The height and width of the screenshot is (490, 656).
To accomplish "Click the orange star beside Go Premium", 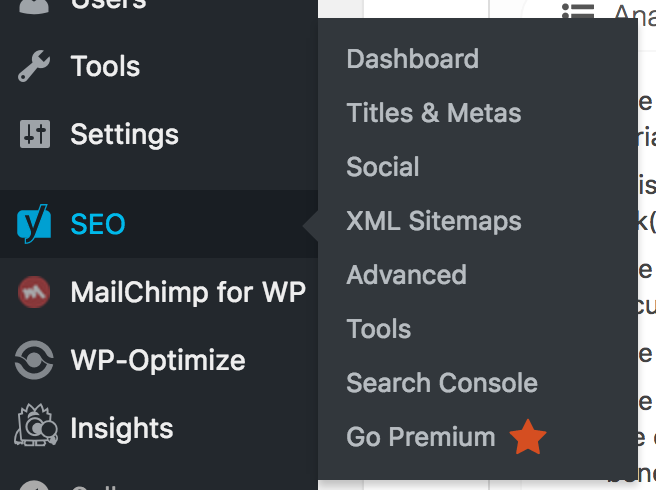I will (x=528, y=437).
